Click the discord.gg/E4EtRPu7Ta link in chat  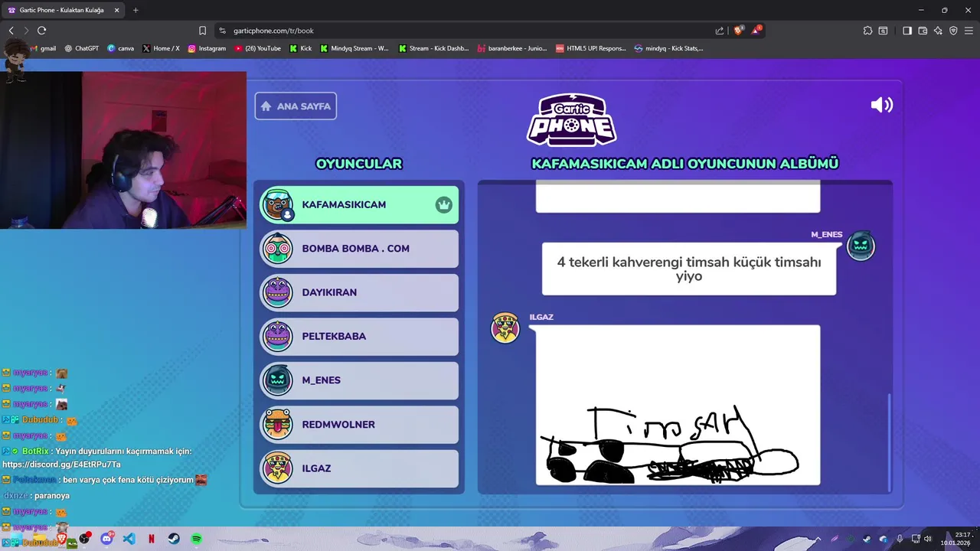tap(61, 465)
